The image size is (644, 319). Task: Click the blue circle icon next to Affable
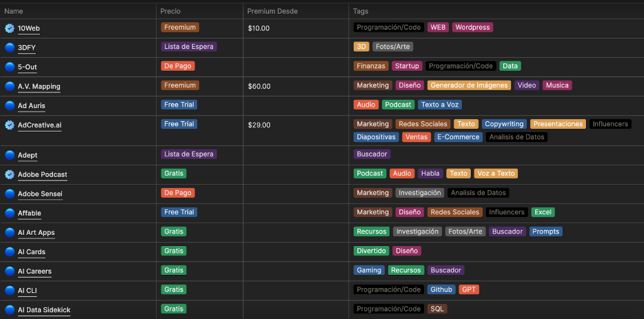(x=10, y=213)
